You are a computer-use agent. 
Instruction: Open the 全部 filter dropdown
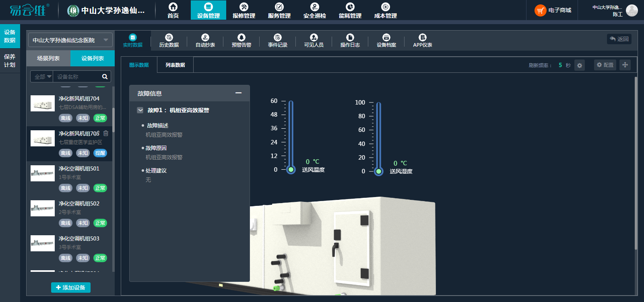pos(42,76)
